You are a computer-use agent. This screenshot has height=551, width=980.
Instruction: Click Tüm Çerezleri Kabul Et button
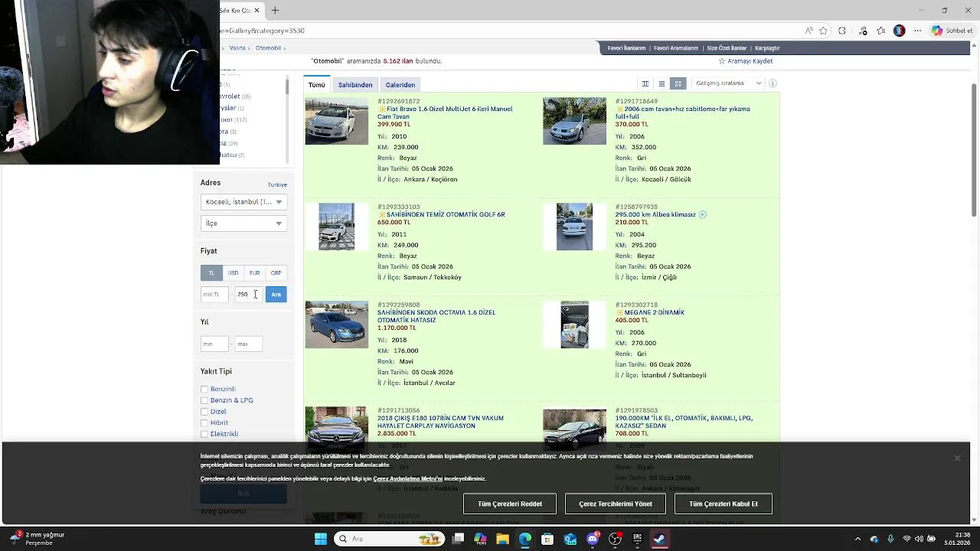724,504
